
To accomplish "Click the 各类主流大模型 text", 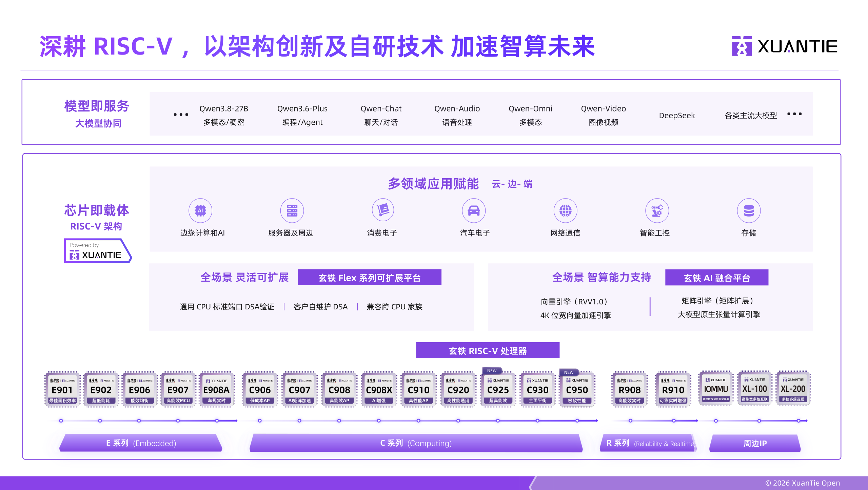I will point(751,116).
